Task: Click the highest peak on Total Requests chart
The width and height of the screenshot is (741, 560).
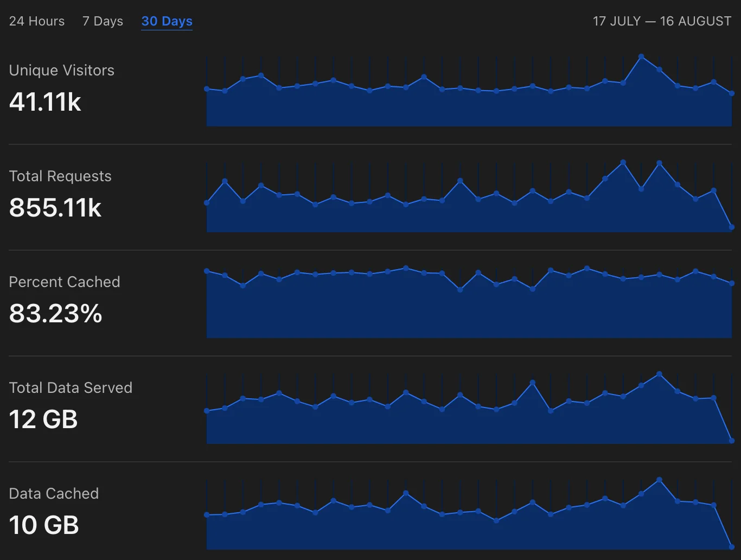Action: click(x=623, y=161)
